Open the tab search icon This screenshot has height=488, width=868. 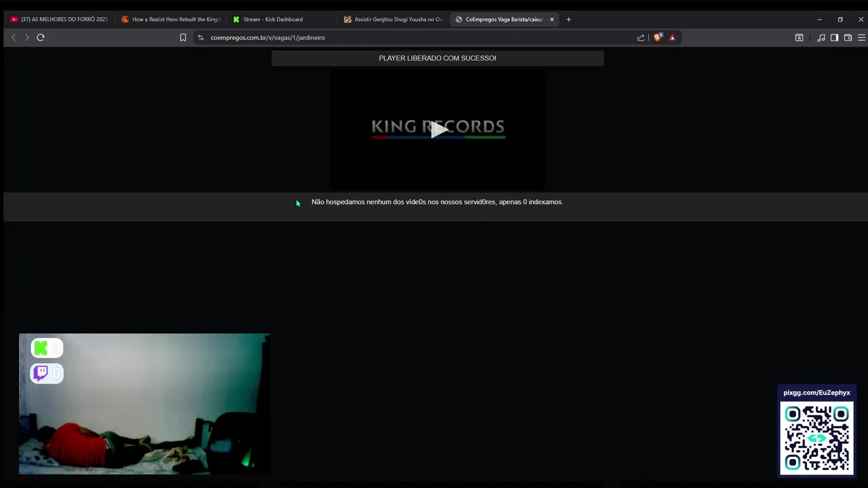point(800,37)
